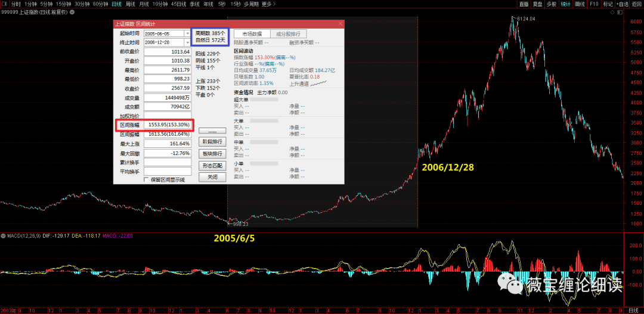Open the 多股 multi-stock view
644x314 pixels.
[x=551, y=4]
